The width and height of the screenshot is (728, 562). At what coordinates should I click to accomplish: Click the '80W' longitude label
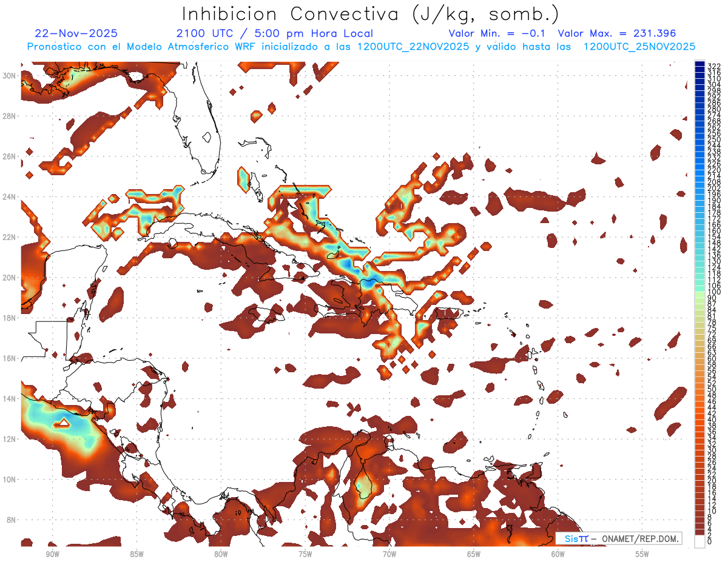pos(221,555)
